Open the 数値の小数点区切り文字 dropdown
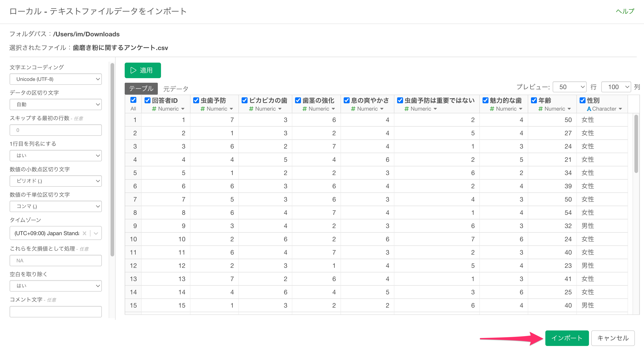Viewport: 644px width, 351px height. tap(55, 181)
